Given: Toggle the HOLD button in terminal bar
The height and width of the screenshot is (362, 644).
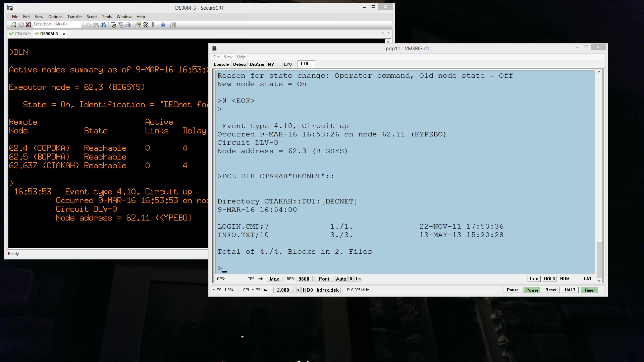Looking at the screenshot, I should 549,279.
